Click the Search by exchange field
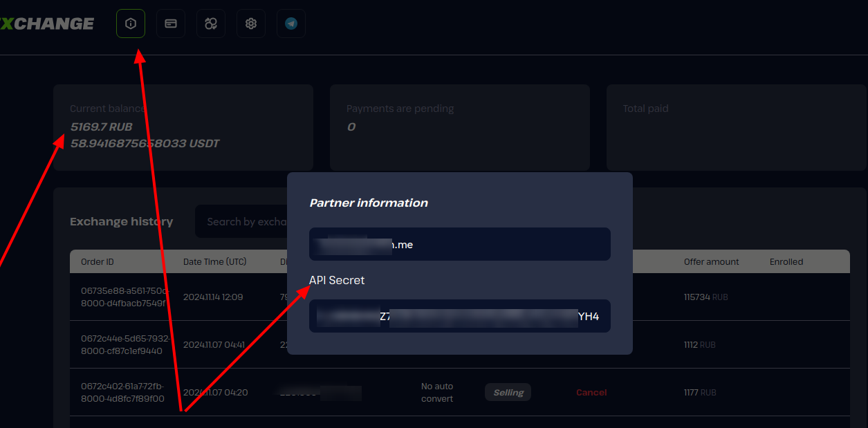 tap(242, 222)
